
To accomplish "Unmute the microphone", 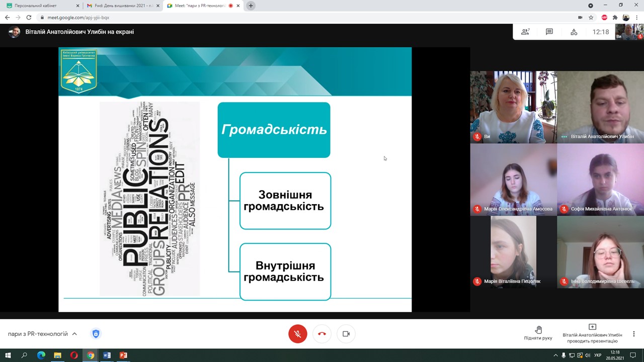I will point(298,334).
